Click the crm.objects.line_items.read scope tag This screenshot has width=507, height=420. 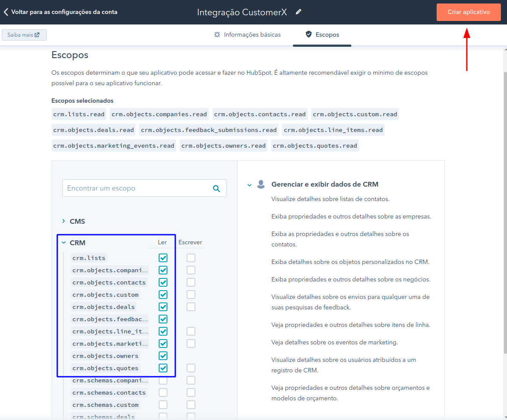coord(333,130)
